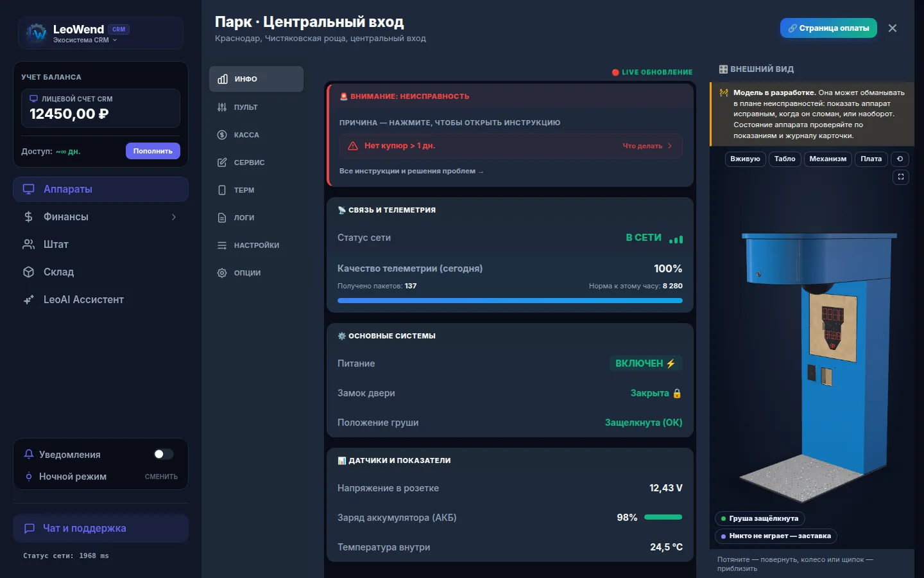This screenshot has height=578, width=924.
Task: Click the door lock padlock icon
Action: [x=677, y=393]
